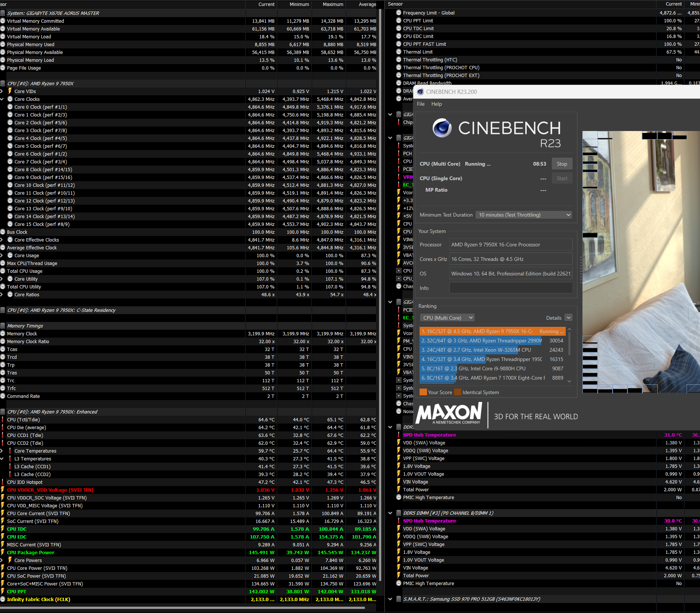The width and height of the screenshot is (700, 613).
Task: Expand the Core VIDs sensor group
Action: (2, 92)
